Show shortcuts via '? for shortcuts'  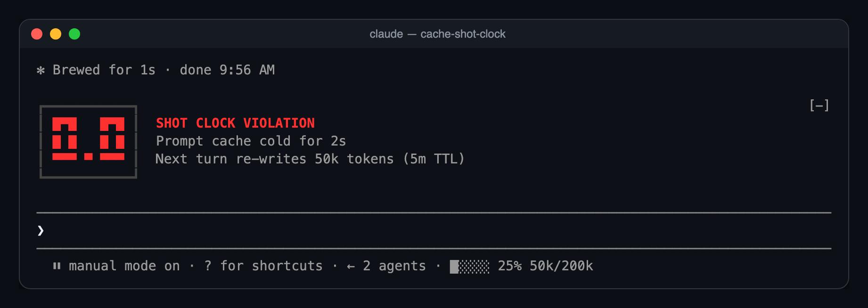pyautogui.click(x=263, y=266)
